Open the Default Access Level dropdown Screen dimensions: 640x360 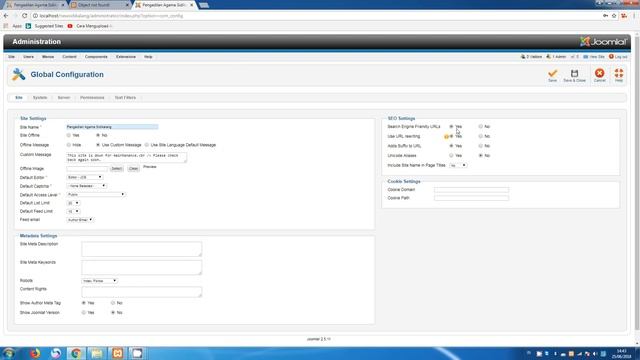96,194
